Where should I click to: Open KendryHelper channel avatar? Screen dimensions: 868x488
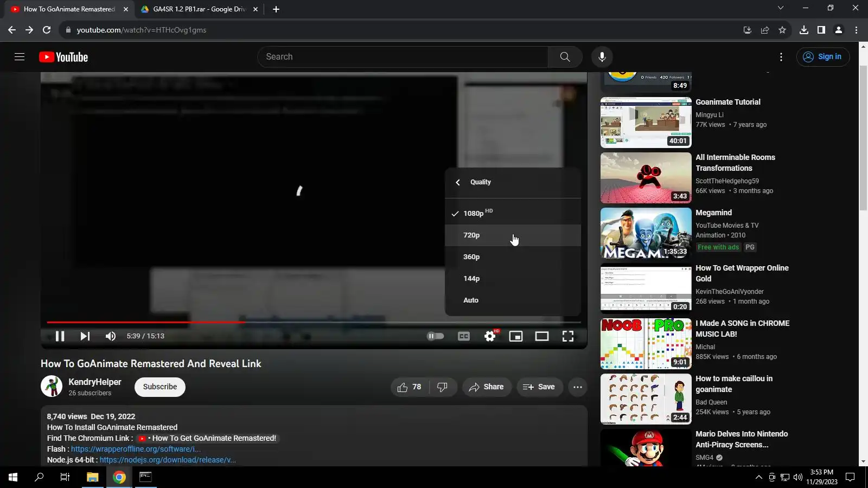click(x=52, y=387)
